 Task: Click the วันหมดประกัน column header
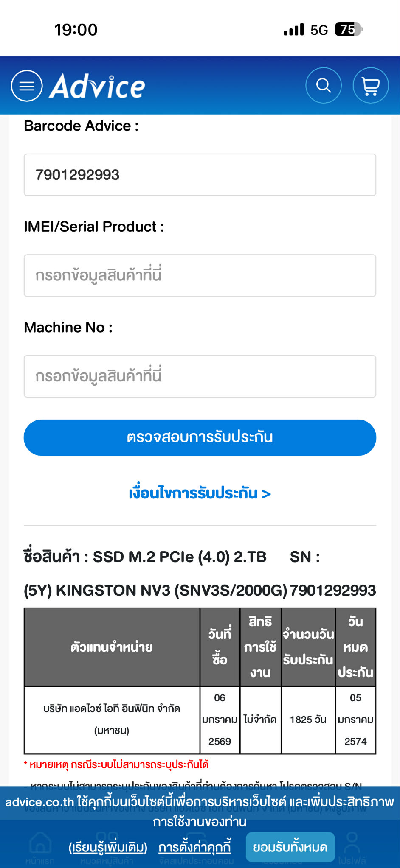355,647
